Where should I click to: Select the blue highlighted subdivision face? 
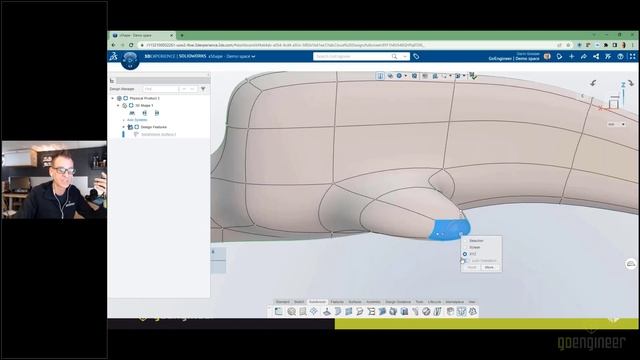click(449, 229)
